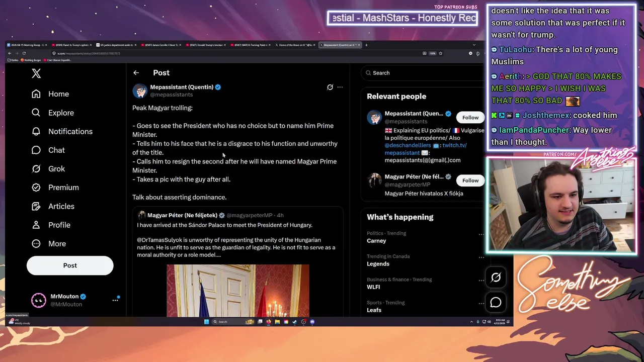Open a new browser tab
The image size is (644, 362).
(x=366, y=45)
